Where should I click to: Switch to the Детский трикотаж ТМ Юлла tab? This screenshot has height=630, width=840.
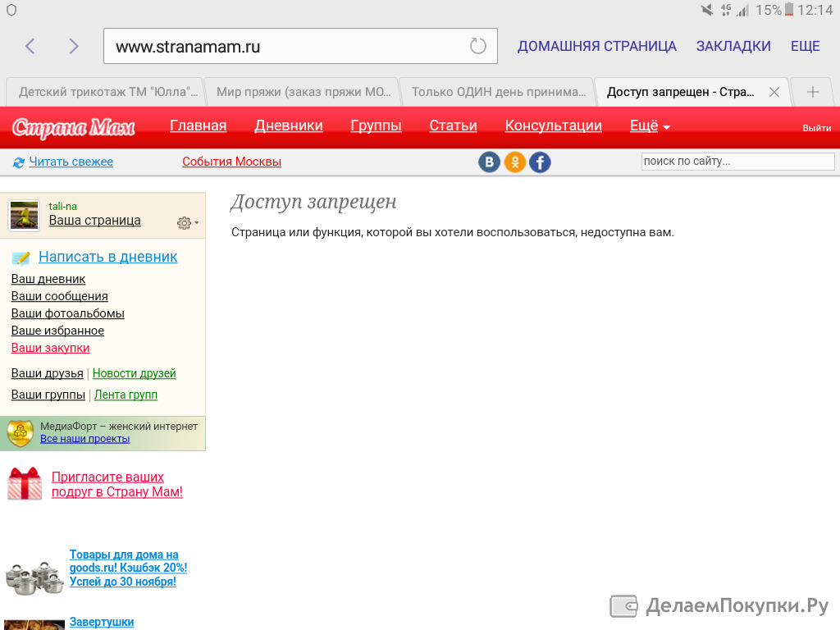pos(108,92)
